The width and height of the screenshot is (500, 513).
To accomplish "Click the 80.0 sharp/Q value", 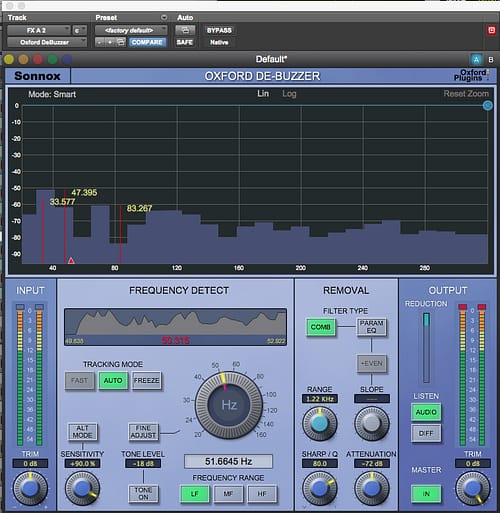I will (320, 463).
